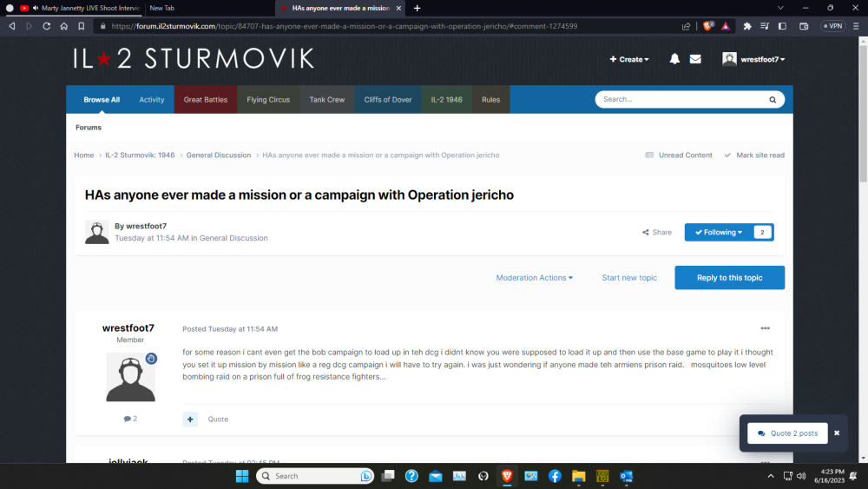Switch to the New Tab browser tab
Screen dimensions: 868x489
[161, 8]
